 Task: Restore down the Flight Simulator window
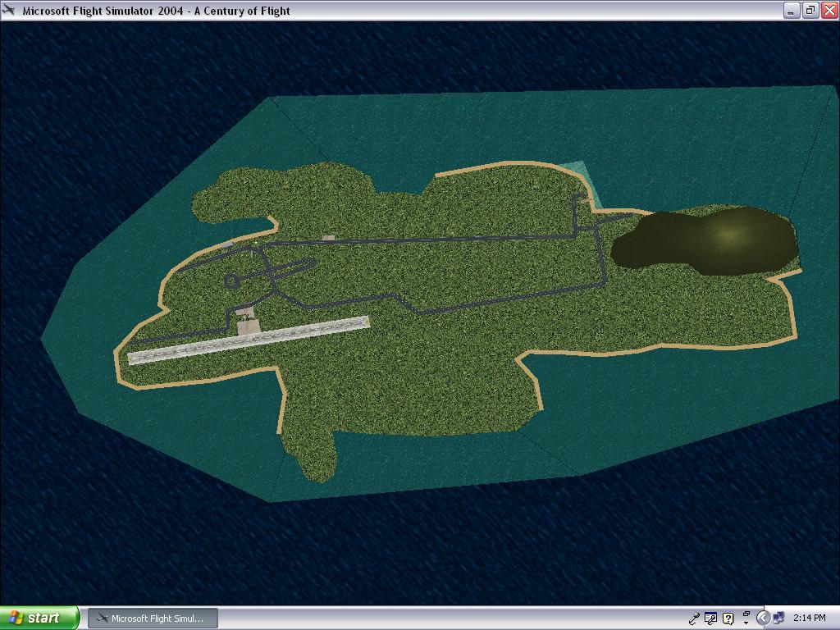(809, 11)
